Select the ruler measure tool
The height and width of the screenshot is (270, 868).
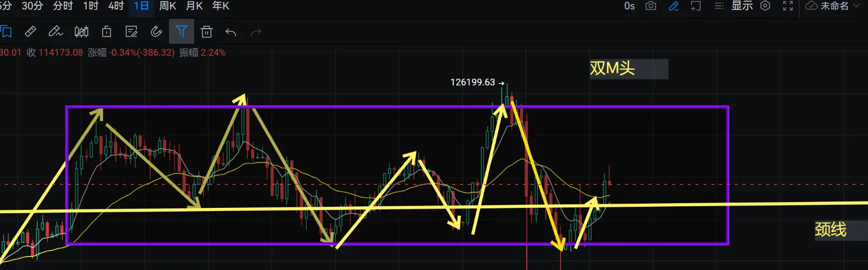[x=30, y=32]
